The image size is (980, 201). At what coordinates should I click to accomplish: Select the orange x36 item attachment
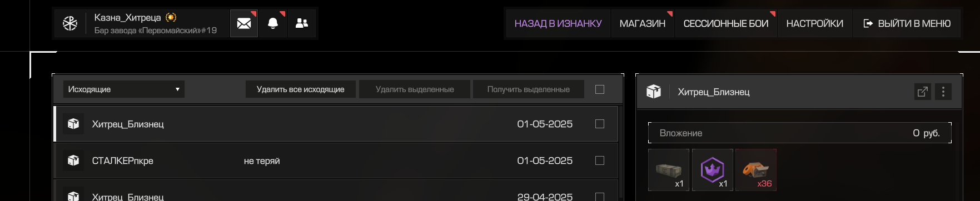pyautogui.click(x=756, y=170)
